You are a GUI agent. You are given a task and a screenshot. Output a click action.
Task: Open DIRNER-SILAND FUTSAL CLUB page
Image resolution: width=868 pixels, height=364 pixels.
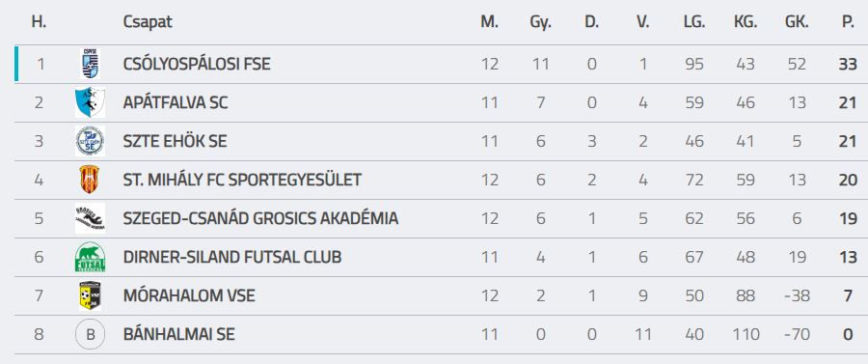(231, 258)
